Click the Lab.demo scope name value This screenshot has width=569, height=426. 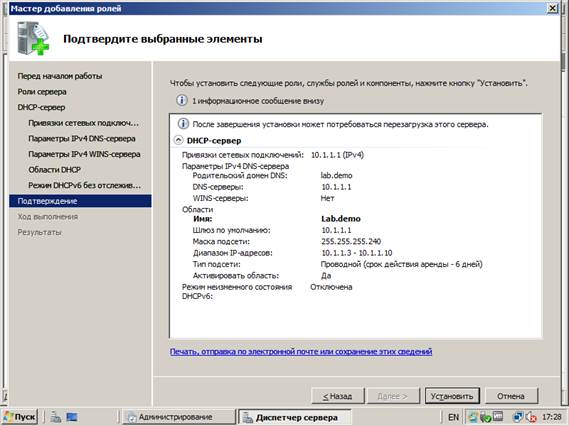click(x=341, y=219)
